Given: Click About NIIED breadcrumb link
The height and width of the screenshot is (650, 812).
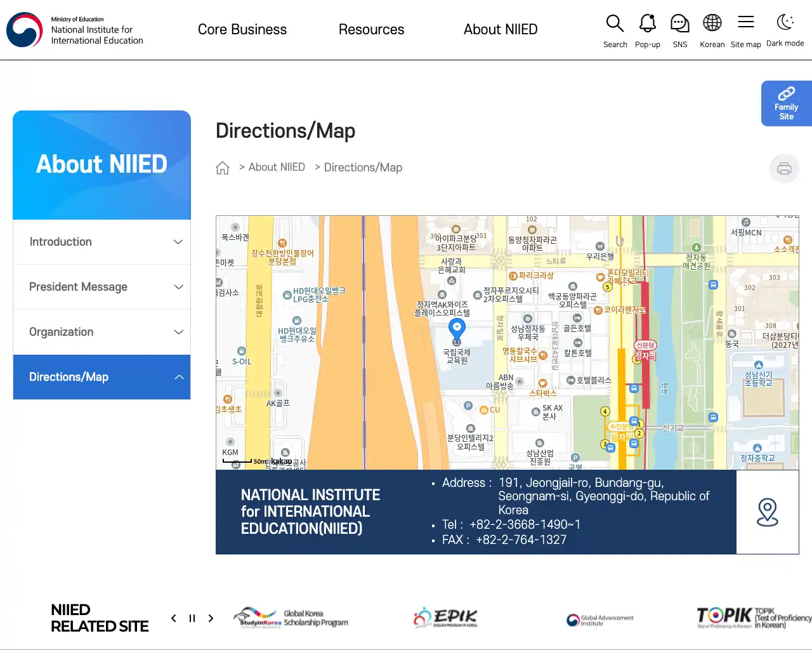Looking at the screenshot, I should [x=277, y=167].
